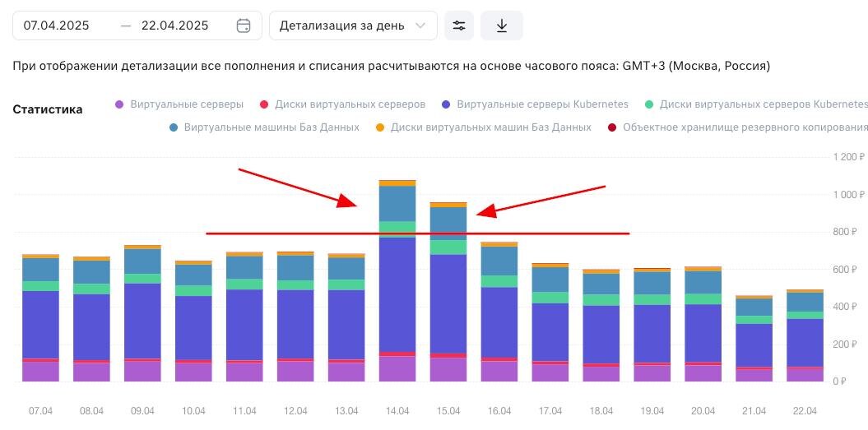This screenshot has width=868, height=430.
Task: Select the 14.04 peak bar
Action: (397, 280)
